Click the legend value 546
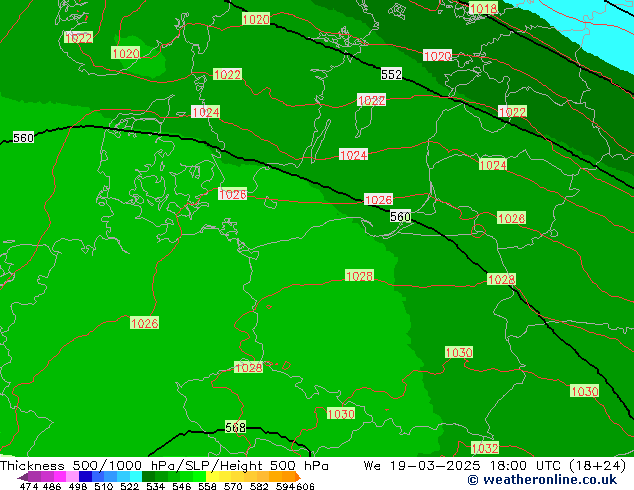 coord(182,486)
